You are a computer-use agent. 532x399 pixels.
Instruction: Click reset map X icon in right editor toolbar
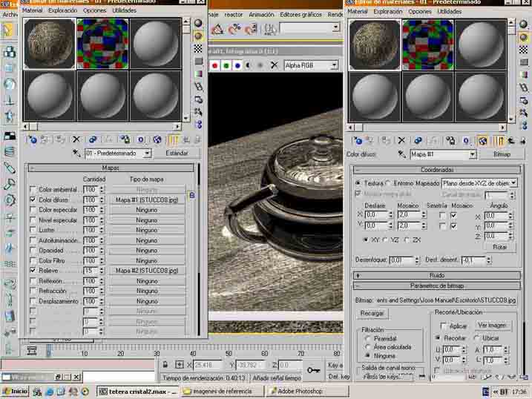tap(401, 140)
